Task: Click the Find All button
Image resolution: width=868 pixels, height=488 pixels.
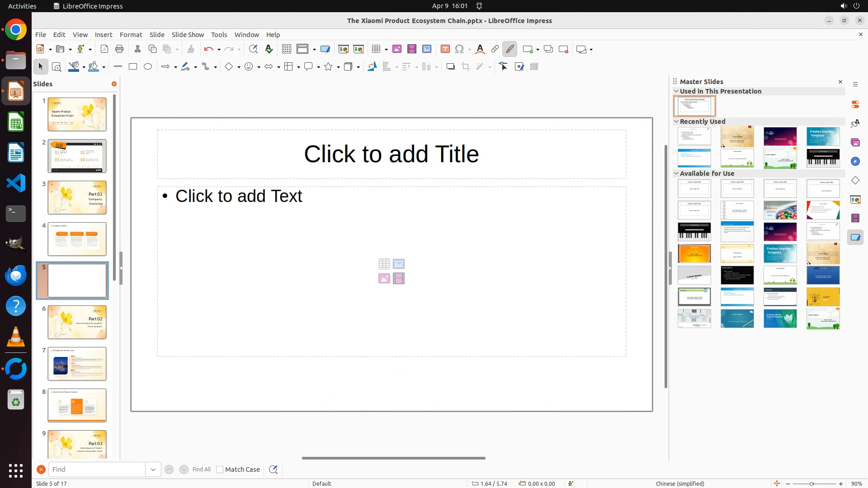Action: click(201, 469)
